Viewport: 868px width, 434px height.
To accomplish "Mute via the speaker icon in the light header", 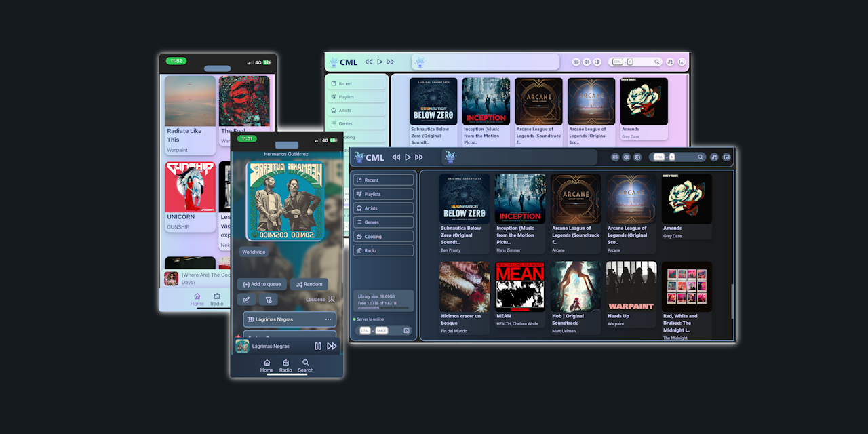I will click(587, 62).
